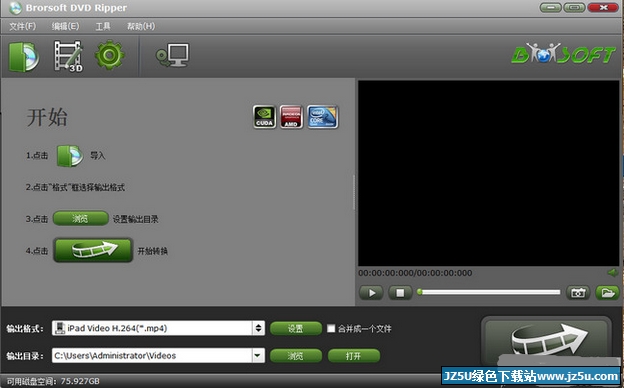Play the preview video

(x=371, y=293)
